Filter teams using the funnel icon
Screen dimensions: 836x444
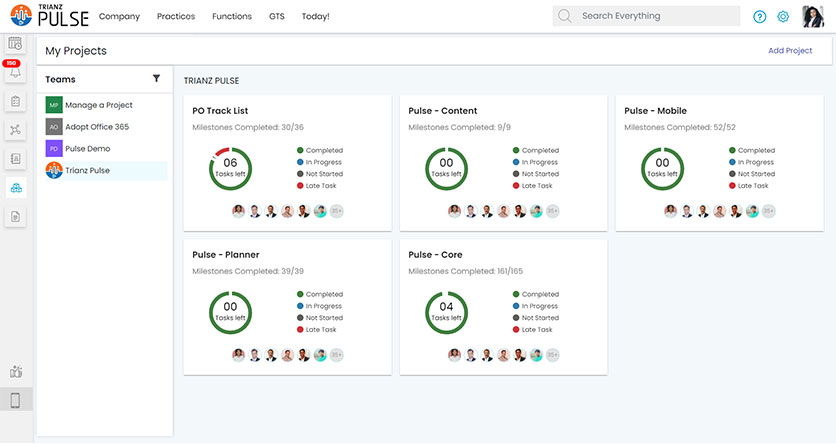tap(156, 78)
